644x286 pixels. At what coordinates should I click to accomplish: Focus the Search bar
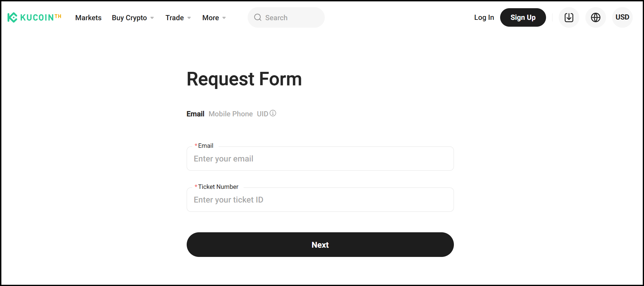pyautogui.click(x=291, y=17)
